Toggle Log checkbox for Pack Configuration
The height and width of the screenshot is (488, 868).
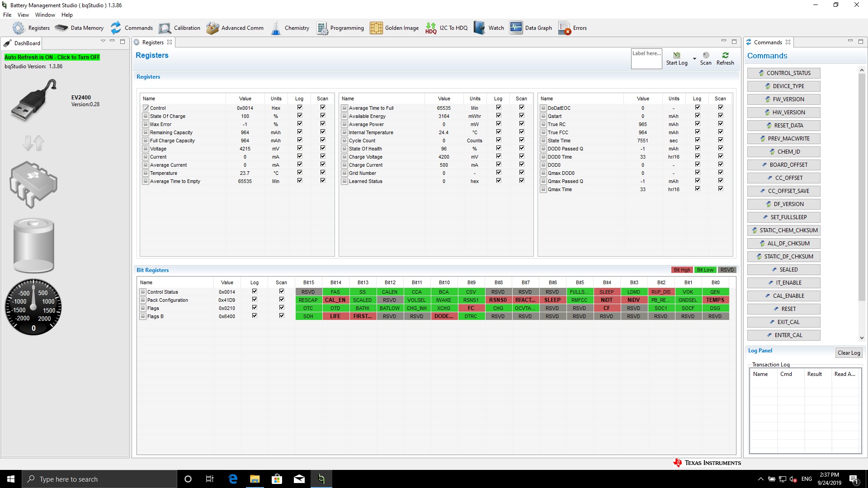pyautogui.click(x=255, y=300)
